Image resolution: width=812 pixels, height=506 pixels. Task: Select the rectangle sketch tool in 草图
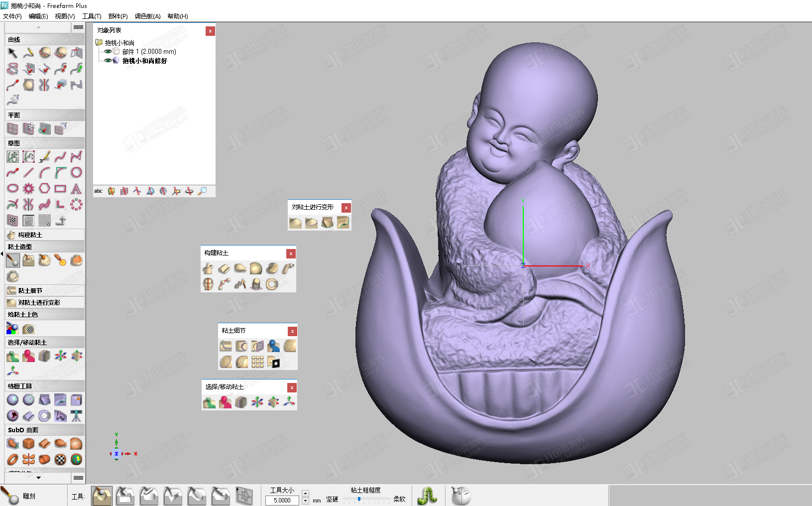[60, 188]
